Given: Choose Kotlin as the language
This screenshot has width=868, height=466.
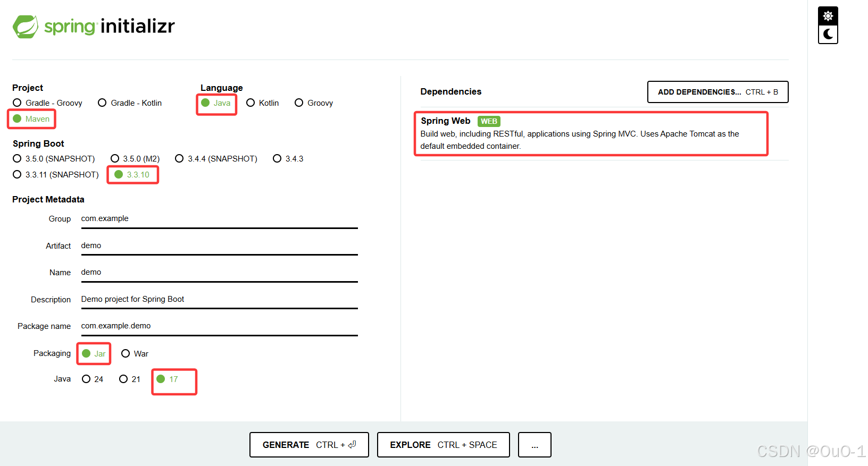Looking at the screenshot, I should (263, 103).
